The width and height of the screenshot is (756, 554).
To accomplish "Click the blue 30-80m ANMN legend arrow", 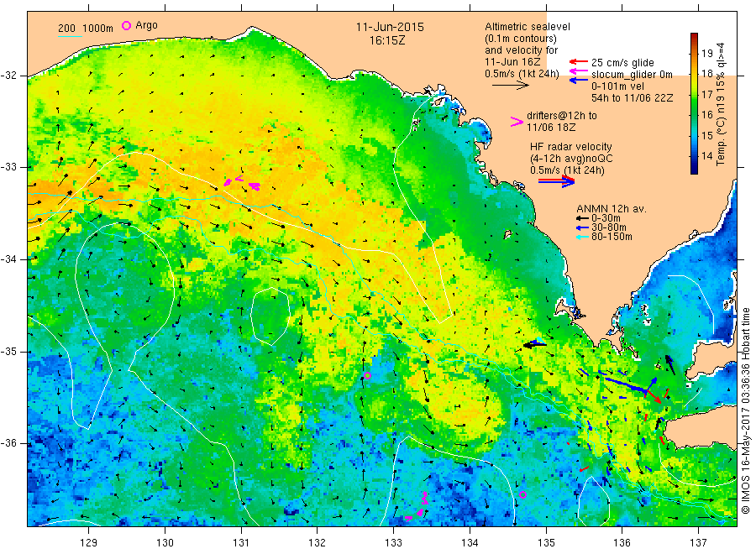I will pos(582,227).
